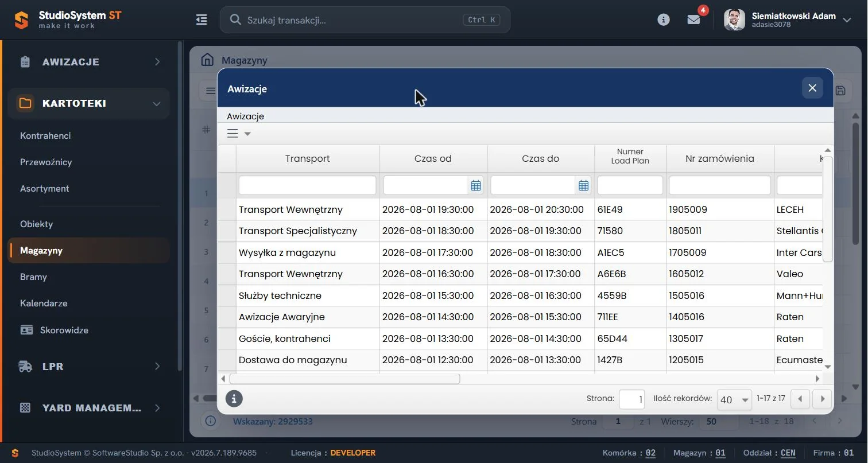The width and height of the screenshot is (868, 463).
Task: Click the Magazyn 01 status value
Action: pos(720,453)
